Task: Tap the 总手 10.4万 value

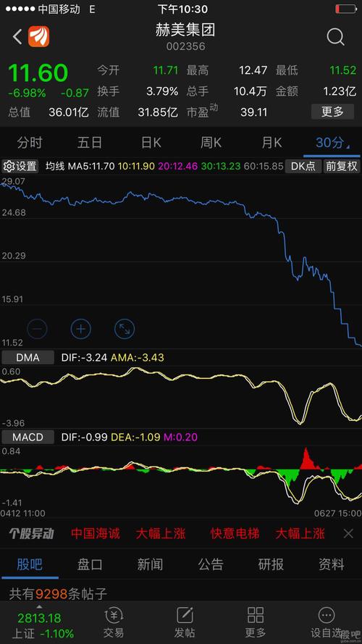Action: tap(251, 91)
